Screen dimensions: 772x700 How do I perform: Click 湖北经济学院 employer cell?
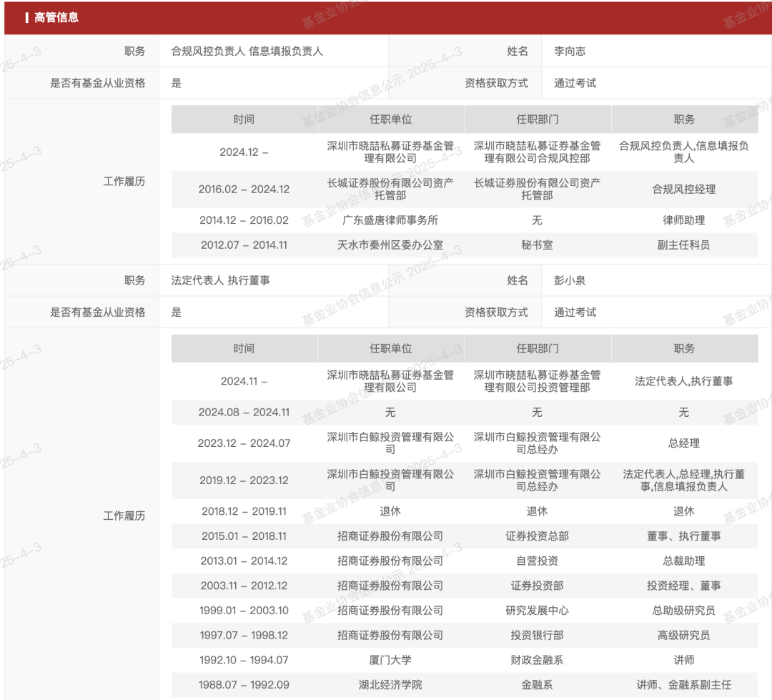pyautogui.click(x=390, y=685)
